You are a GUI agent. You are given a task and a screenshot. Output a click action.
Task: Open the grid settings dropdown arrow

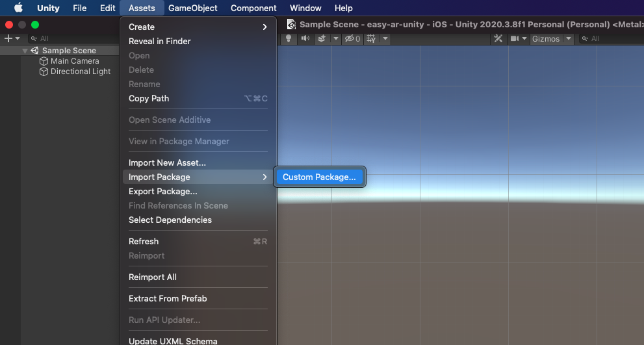click(x=385, y=38)
